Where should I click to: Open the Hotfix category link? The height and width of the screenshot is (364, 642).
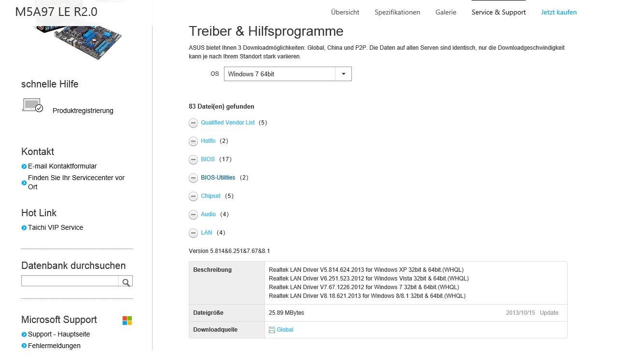pyautogui.click(x=209, y=141)
